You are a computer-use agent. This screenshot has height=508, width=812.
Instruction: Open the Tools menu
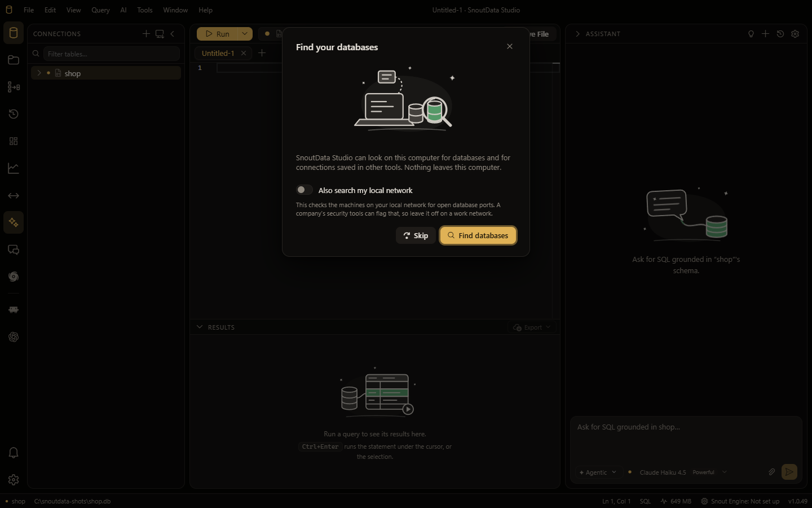coord(145,10)
